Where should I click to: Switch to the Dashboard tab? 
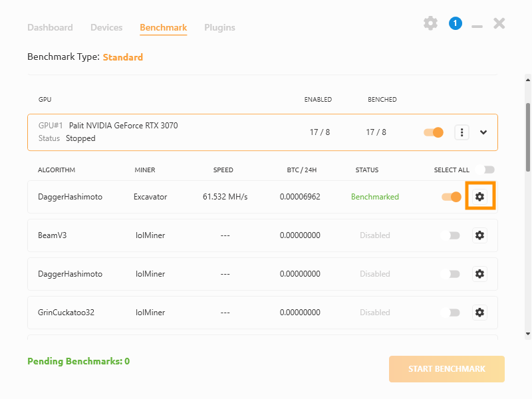coord(50,27)
